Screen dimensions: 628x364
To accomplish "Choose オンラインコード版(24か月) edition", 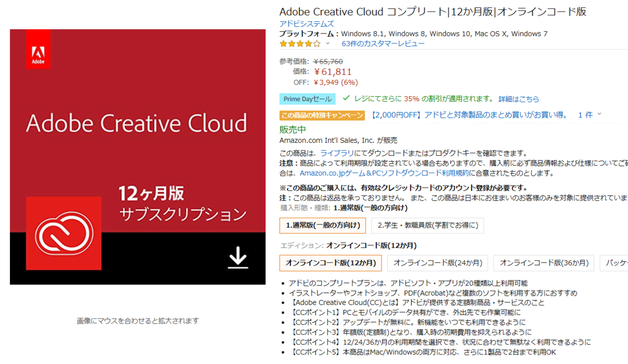I will coord(438,263).
